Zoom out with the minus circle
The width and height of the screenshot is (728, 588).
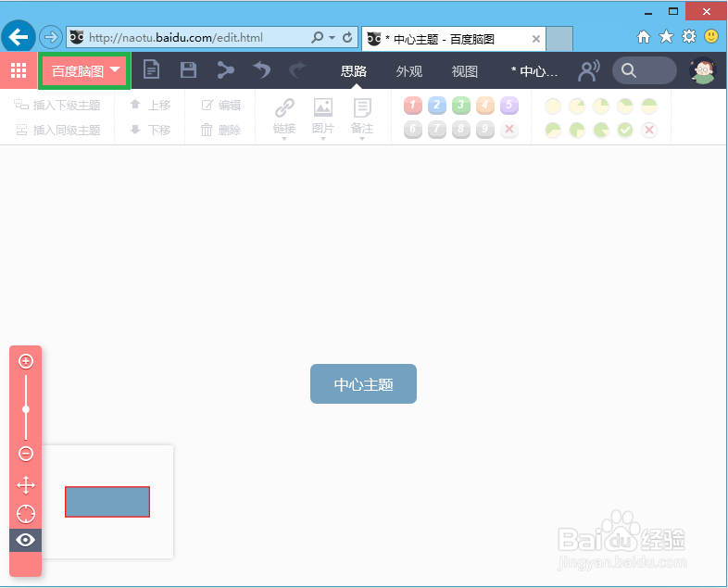[26, 454]
